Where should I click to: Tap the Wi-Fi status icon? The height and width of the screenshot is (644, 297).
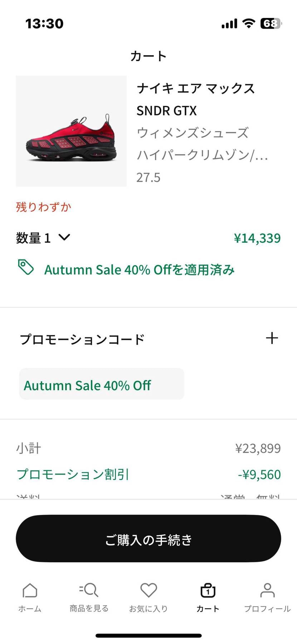[248, 23]
